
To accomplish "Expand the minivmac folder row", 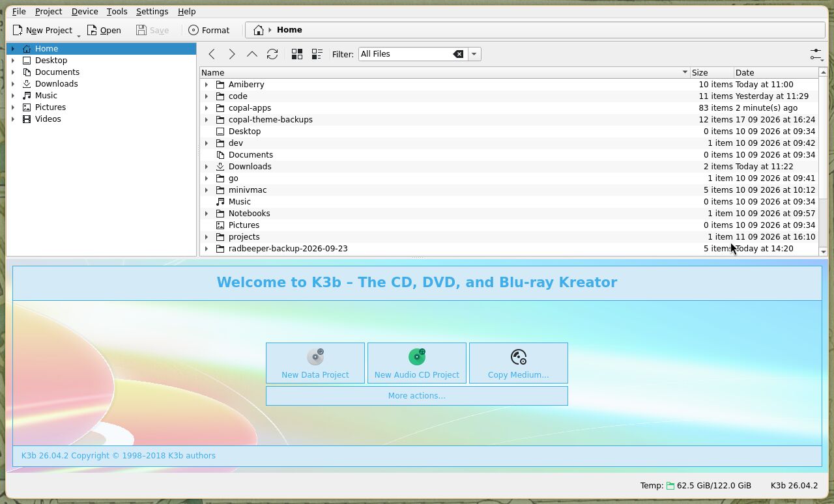I will pos(207,190).
